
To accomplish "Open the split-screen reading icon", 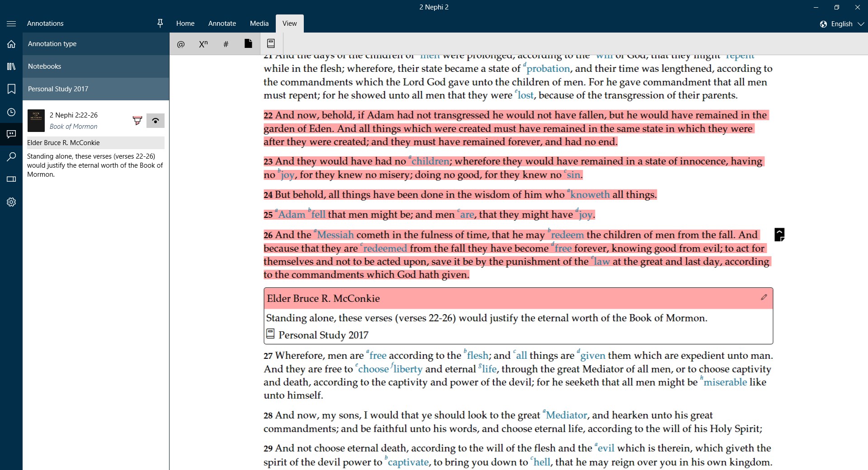I will (x=11, y=179).
